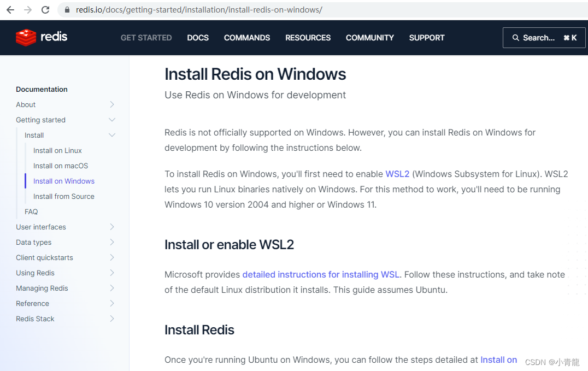Select the Install sidebar item
This screenshot has height=371, width=588.
pos(34,136)
